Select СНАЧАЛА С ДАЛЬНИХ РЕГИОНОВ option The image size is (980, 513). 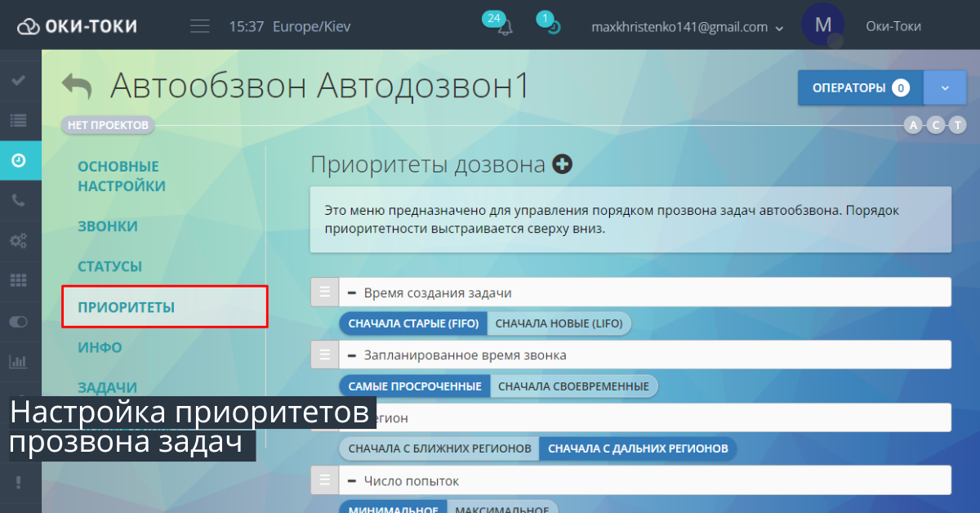click(x=639, y=448)
